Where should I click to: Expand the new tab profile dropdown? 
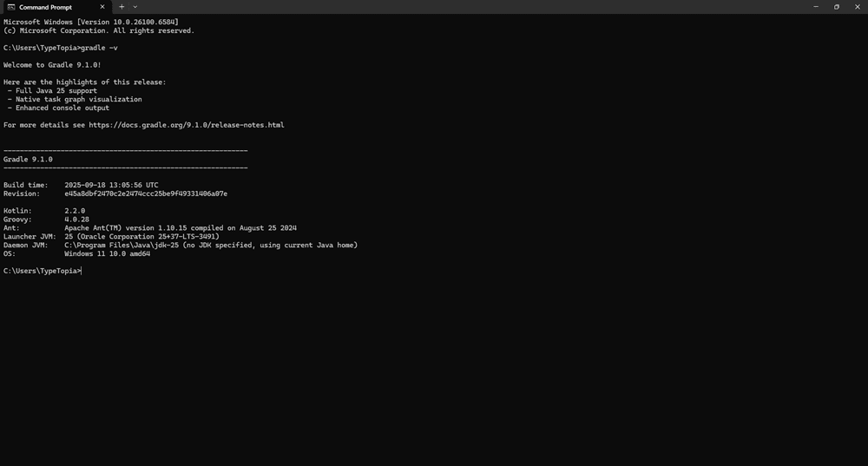[x=135, y=7]
